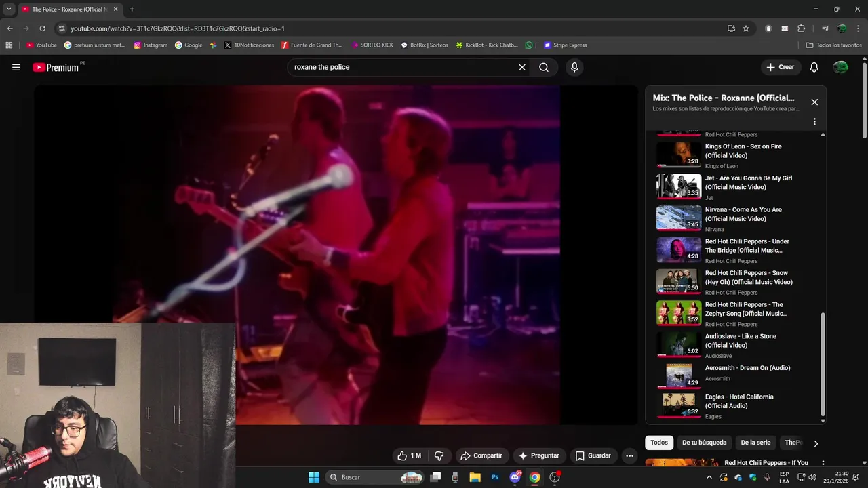The width and height of the screenshot is (868, 488).
Task: Select the Todos filter chip
Action: 659,443
